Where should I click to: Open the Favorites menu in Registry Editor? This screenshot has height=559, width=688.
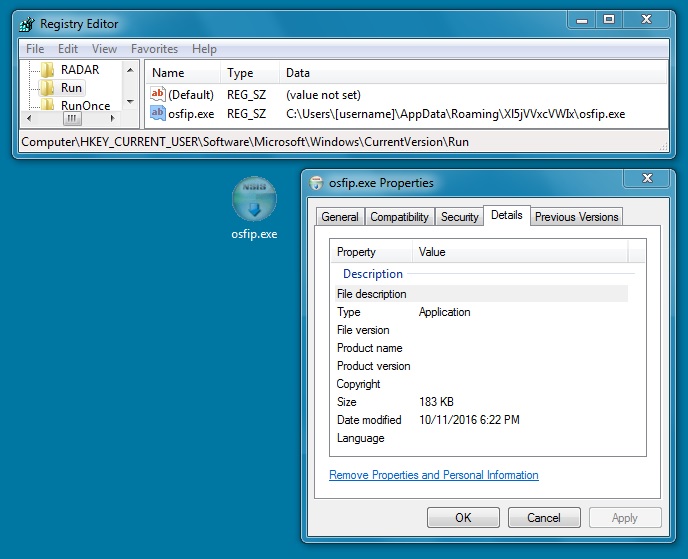click(154, 49)
